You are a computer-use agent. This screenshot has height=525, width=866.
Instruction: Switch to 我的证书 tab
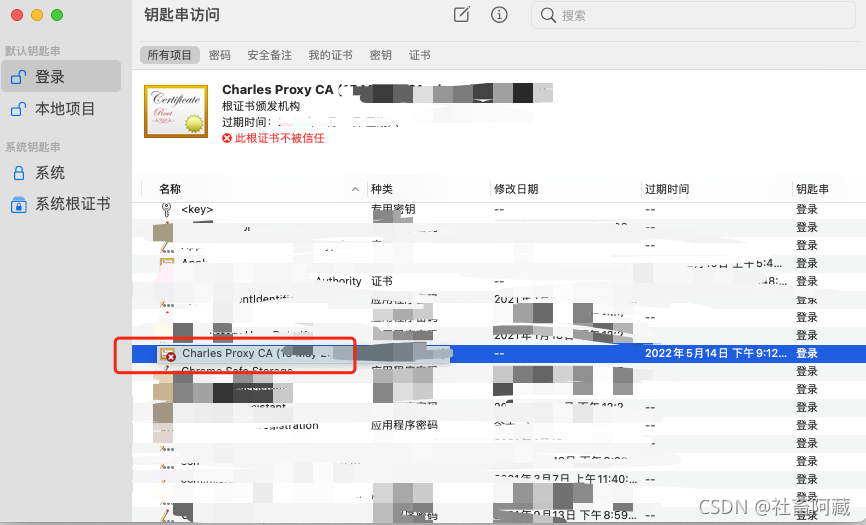tap(330, 55)
